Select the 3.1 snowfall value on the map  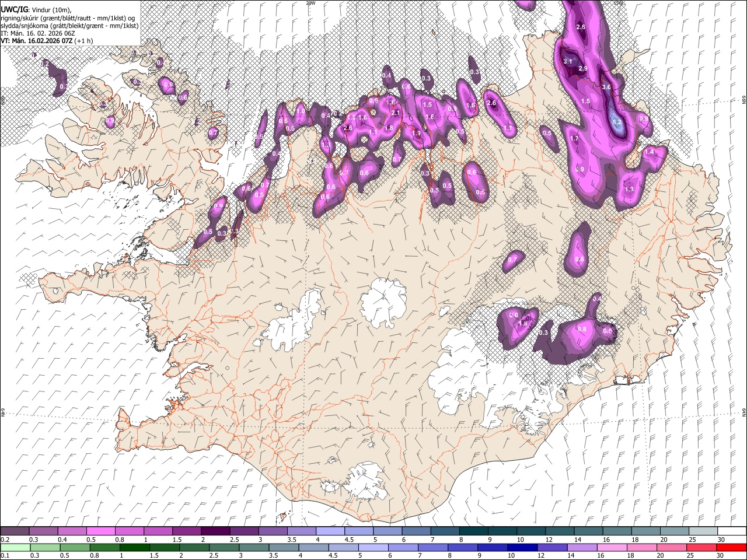tap(568, 61)
